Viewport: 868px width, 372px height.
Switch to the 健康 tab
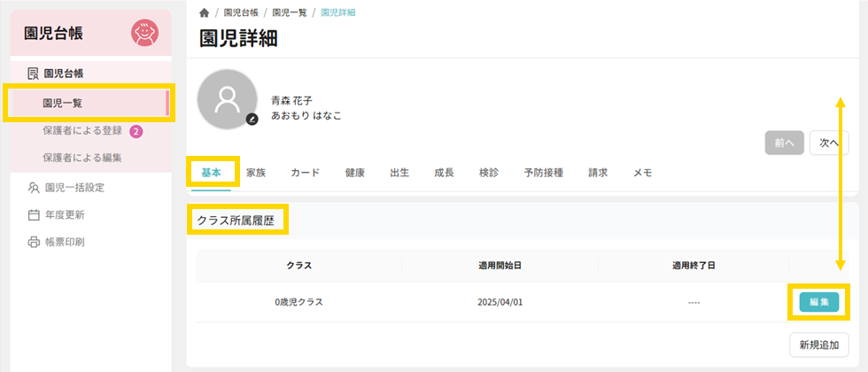354,173
